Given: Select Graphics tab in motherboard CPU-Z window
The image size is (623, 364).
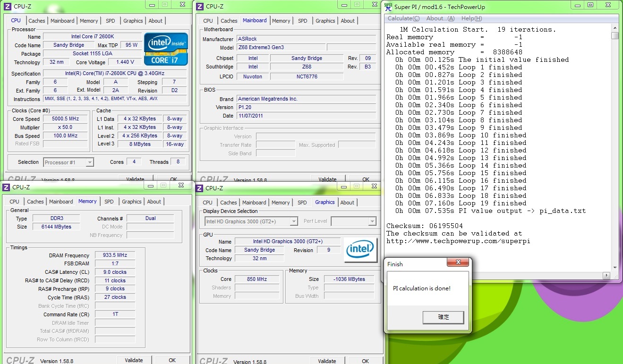Looking at the screenshot, I should tap(325, 21).
